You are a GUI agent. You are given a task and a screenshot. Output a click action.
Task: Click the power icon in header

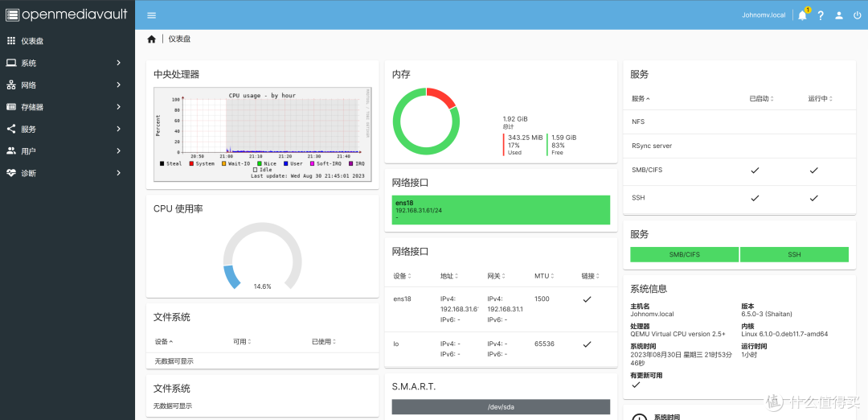pos(858,15)
